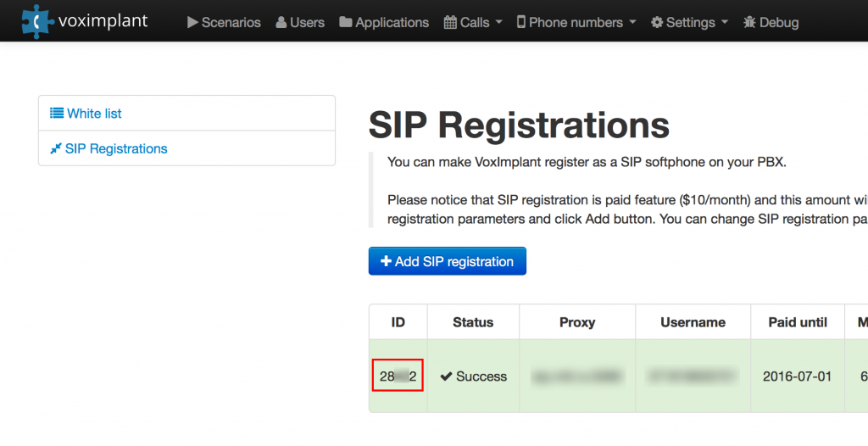
Task: Click the Applications folder icon
Action: coord(346,22)
